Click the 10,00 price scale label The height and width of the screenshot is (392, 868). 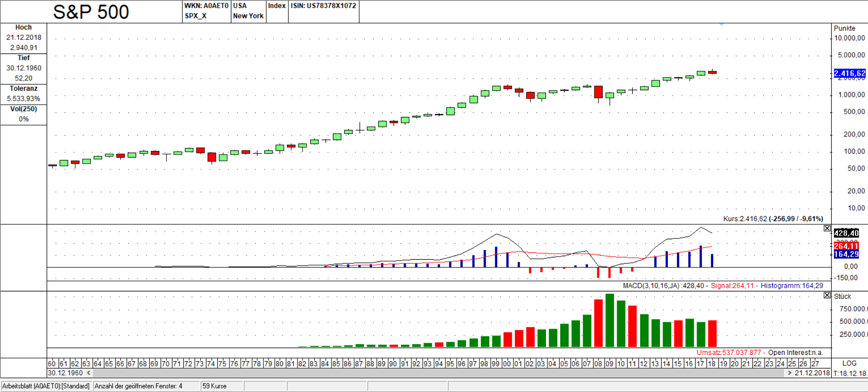[x=856, y=208]
